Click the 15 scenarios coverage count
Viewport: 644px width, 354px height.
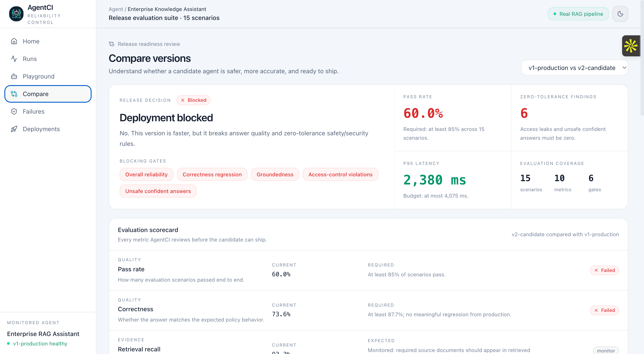(525, 178)
